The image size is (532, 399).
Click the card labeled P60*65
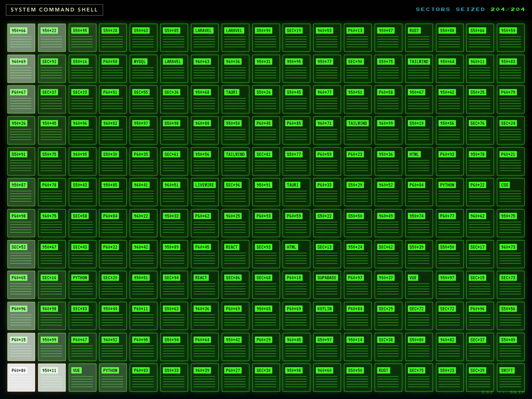pyautogui.click(x=21, y=285)
